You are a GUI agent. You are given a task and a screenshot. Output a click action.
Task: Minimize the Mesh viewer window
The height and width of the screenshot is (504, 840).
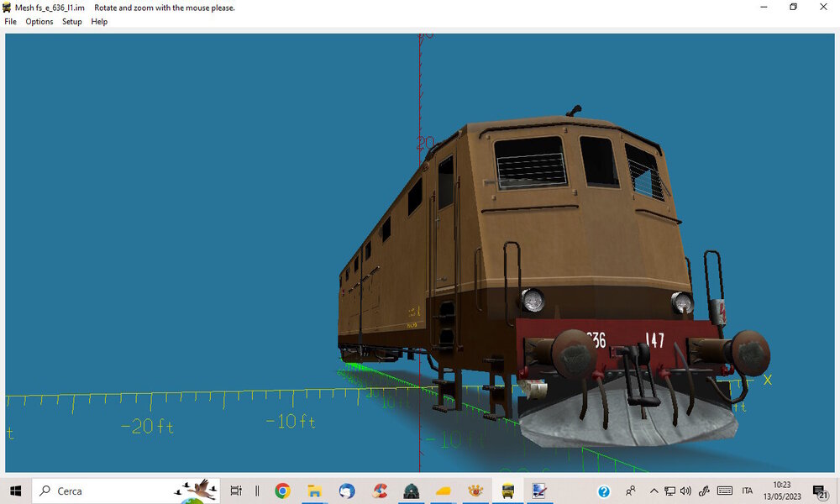(x=764, y=7)
